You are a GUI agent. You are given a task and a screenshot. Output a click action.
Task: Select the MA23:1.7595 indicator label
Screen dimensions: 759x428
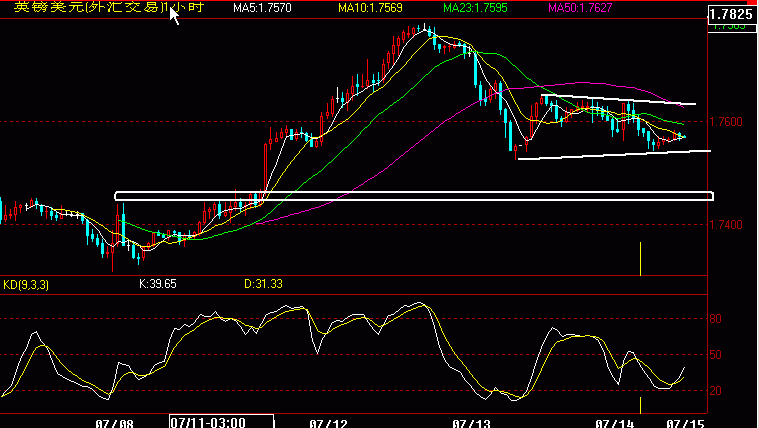pos(475,8)
